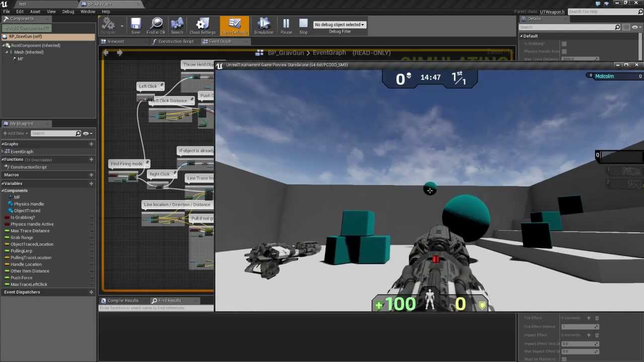Screen dimensions: 644x362
Task: Navigate forward with graph right arrow
Action: click(x=120, y=52)
